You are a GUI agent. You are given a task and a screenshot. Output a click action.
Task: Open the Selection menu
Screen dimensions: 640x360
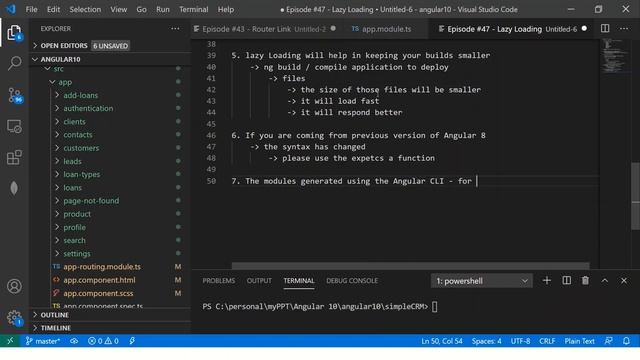[x=85, y=9]
